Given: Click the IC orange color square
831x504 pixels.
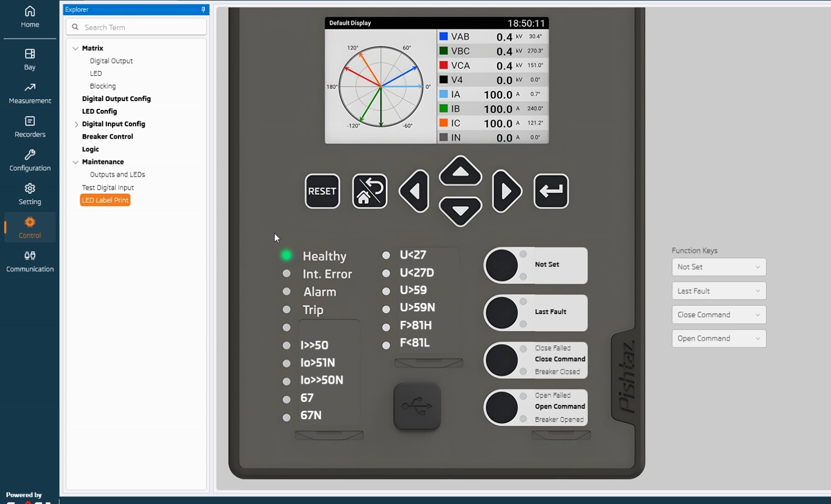Looking at the screenshot, I should point(443,123).
